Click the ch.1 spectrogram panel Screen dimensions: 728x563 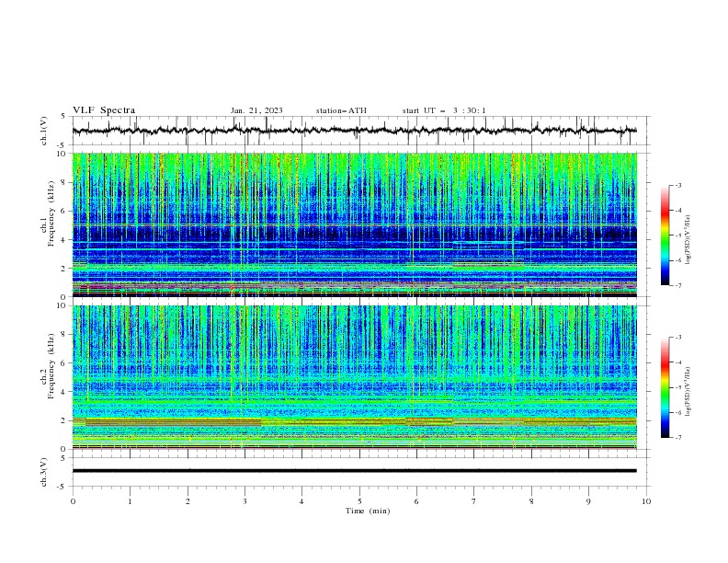pyautogui.click(x=354, y=224)
